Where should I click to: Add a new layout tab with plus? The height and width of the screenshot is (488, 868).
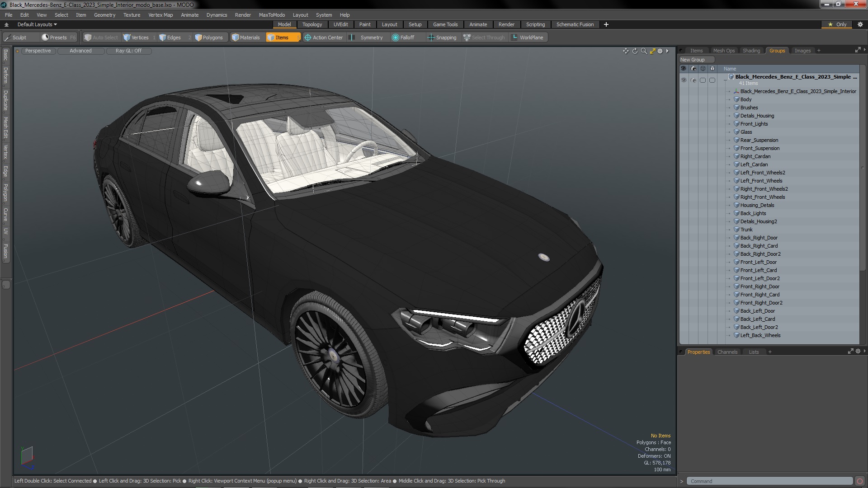click(606, 24)
